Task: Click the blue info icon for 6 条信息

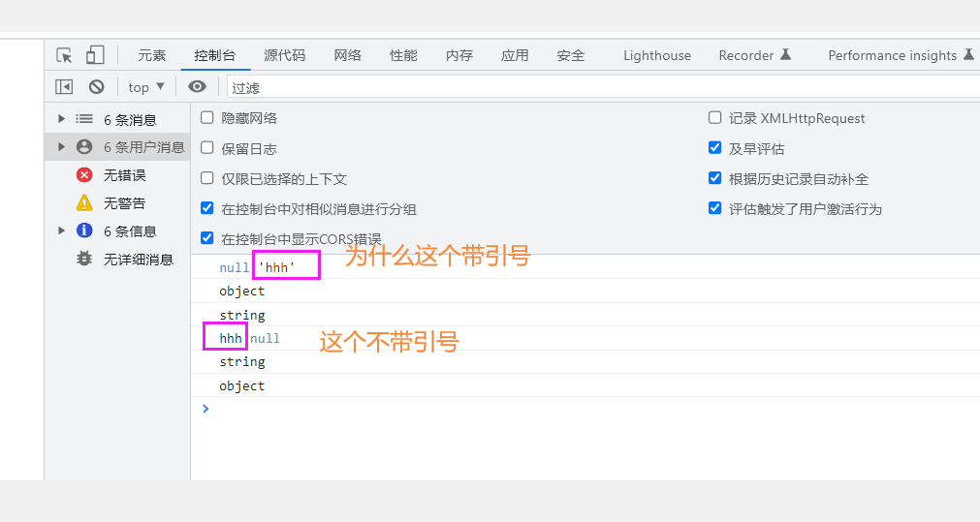Action: (x=84, y=231)
